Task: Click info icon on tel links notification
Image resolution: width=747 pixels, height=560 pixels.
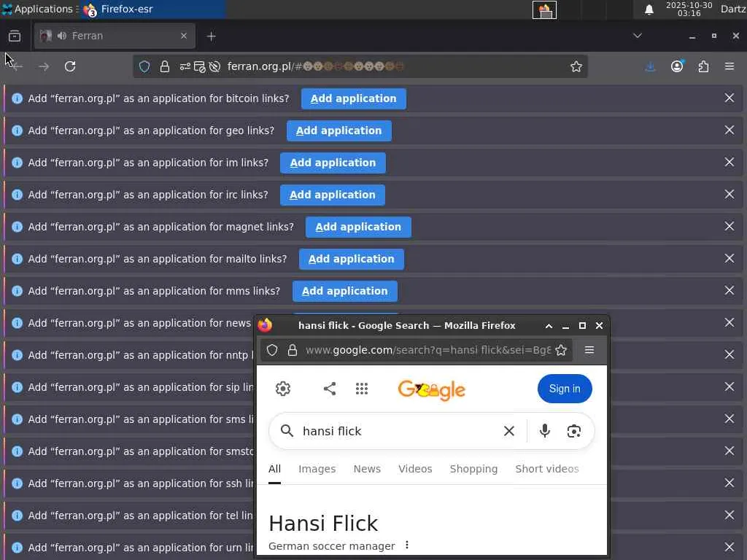Action: 18,516
